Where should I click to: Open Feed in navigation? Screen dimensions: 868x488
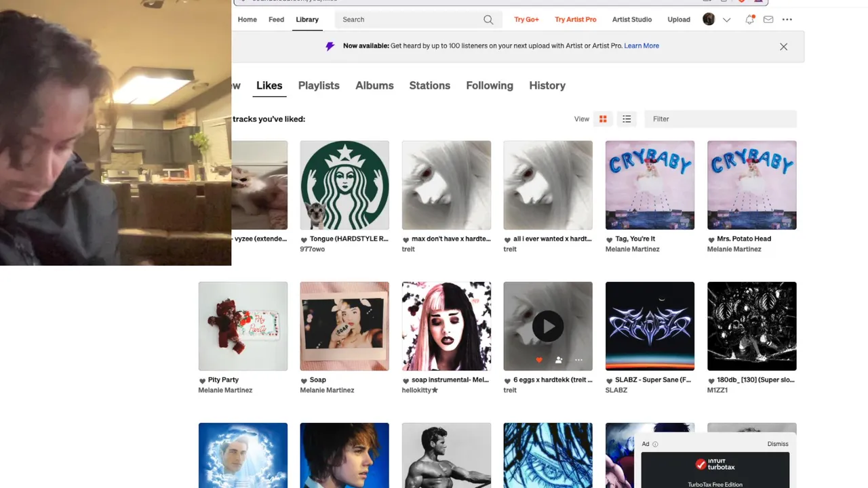pos(276,20)
